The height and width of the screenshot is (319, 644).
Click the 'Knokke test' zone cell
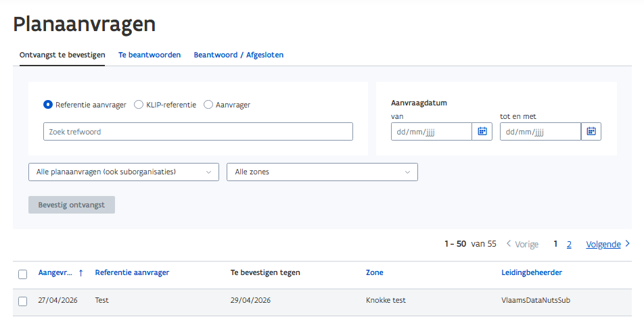click(386, 300)
